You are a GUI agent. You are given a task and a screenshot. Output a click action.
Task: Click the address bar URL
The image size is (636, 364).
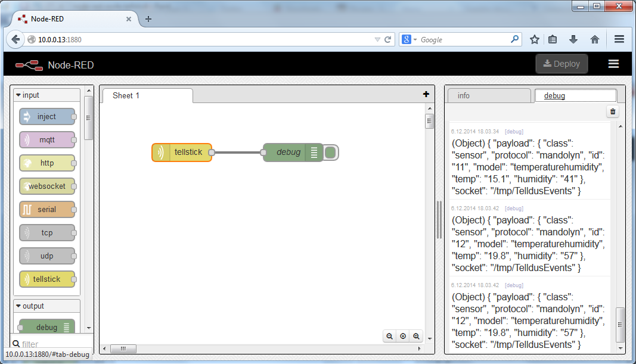pyautogui.click(x=60, y=40)
